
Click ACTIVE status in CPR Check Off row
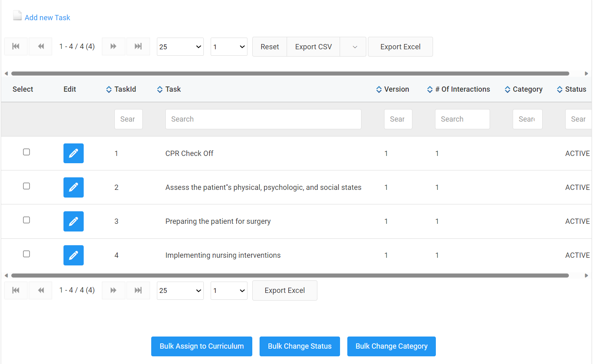point(577,154)
